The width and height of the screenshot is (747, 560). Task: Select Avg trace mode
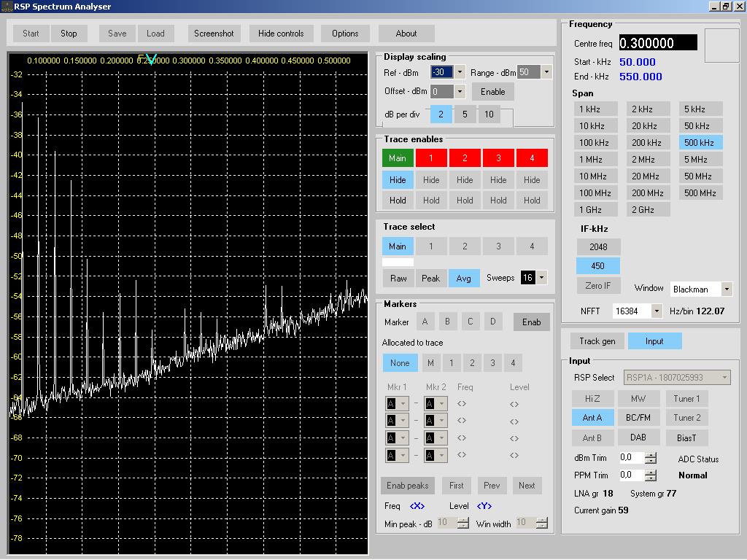463,279
